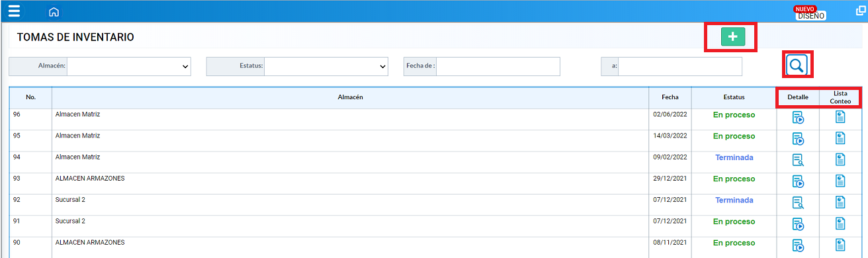View detail of finished inventory No. 94
This screenshot has height=258, width=868.
coord(798,160)
